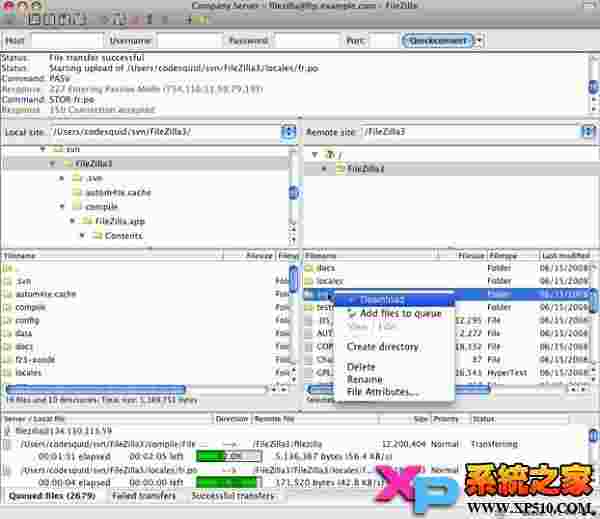Choose Download from the context menu

tap(395, 300)
